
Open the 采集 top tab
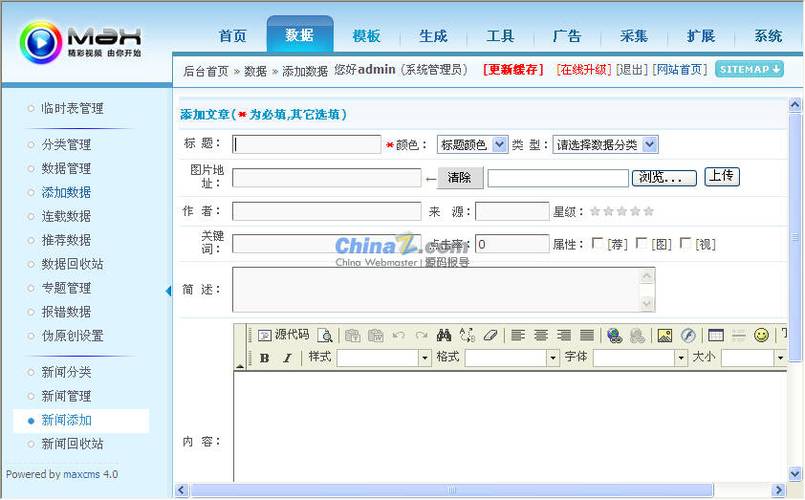pyautogui.click(x=634, y=36)
